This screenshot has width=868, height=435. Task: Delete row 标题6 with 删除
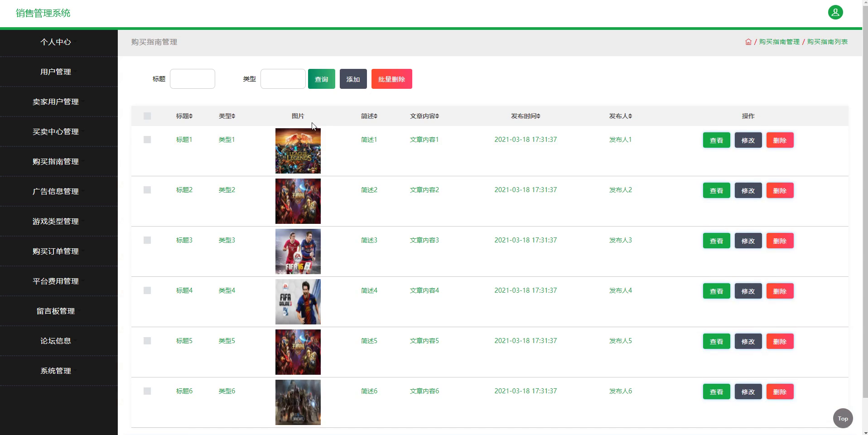(780, 391)
